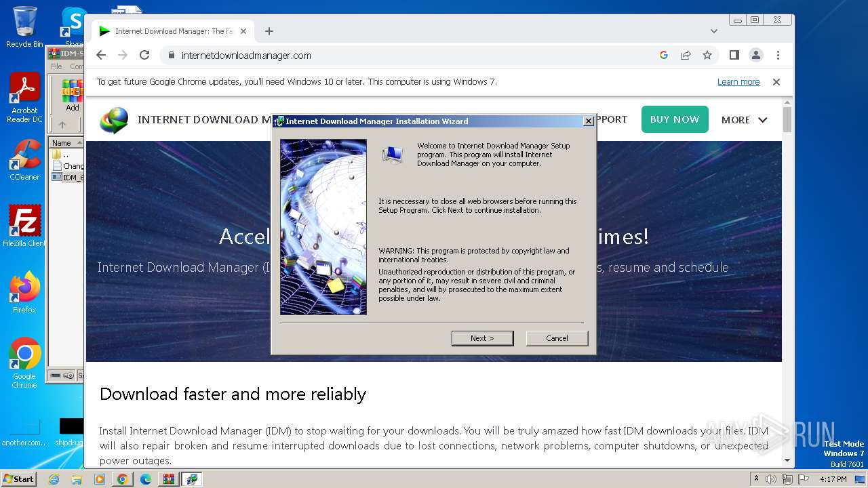Screen dimensions: 868x488
Task: Go back in Chrome
Action: (x=101, y=56)
